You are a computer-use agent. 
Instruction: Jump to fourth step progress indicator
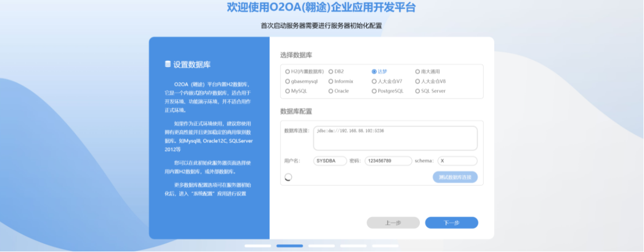pyautogui.click(x=354, y=246)
